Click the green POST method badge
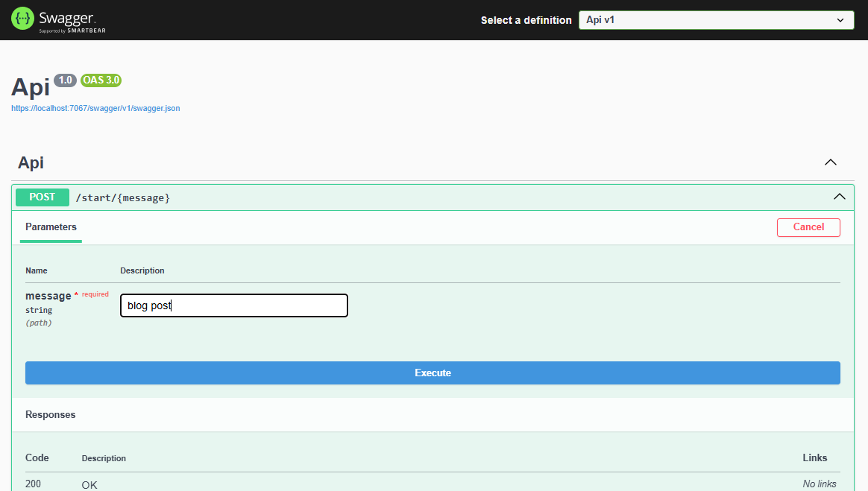The width and height of the screenshot is (868, 491). click(42, 197)
